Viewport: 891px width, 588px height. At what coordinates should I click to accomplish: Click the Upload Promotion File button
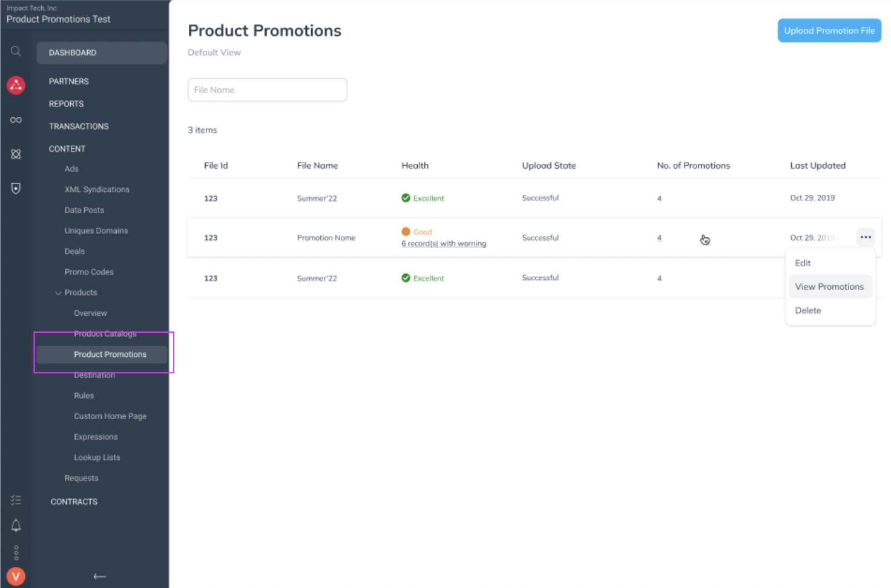click(x=829, y=30)
